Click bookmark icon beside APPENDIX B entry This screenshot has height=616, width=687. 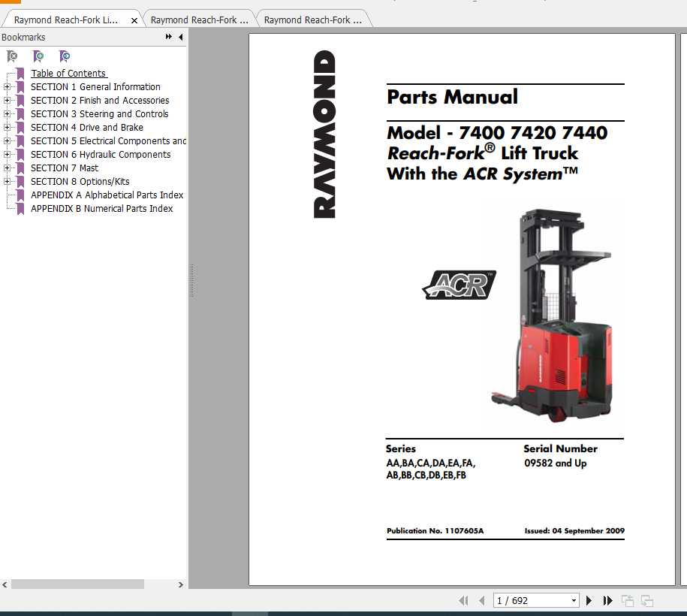pyautogui.click(x=20, y=209)
